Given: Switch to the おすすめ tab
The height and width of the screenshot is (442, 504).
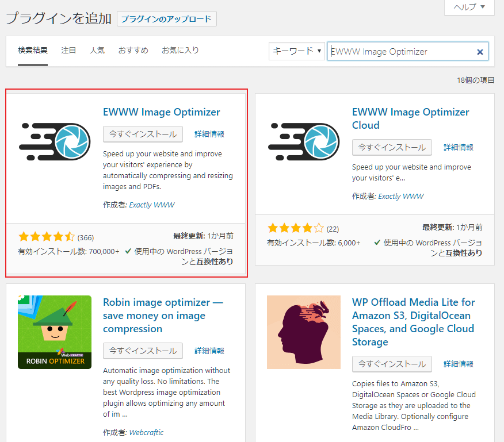Looking at the screenshot, I should [133, 51].
